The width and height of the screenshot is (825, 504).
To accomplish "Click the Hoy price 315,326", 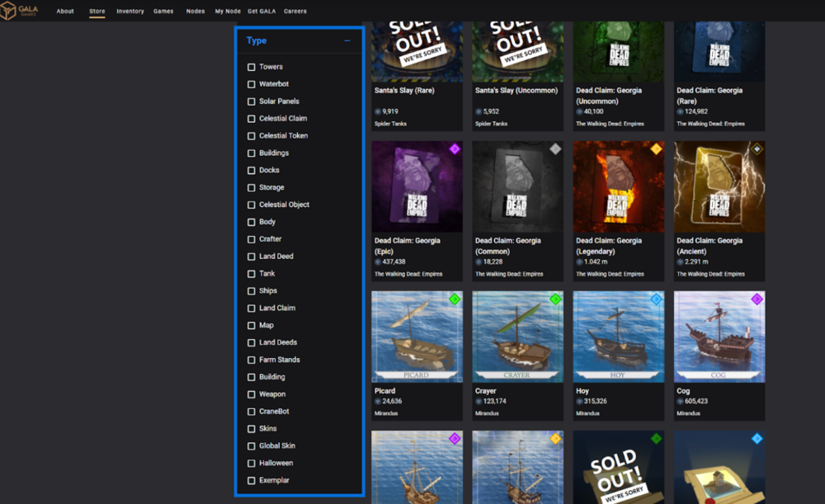I will 595,402.
